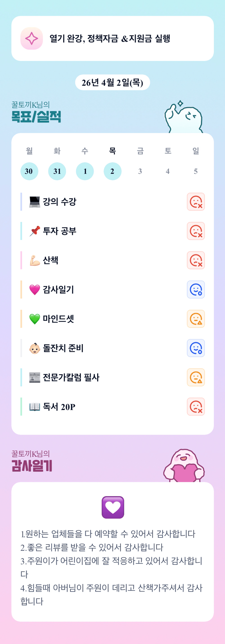This screenshot has height=644, width=225.
Task: Click the baby emoji next to 돌잔치 준비
Action: [35, 348]
